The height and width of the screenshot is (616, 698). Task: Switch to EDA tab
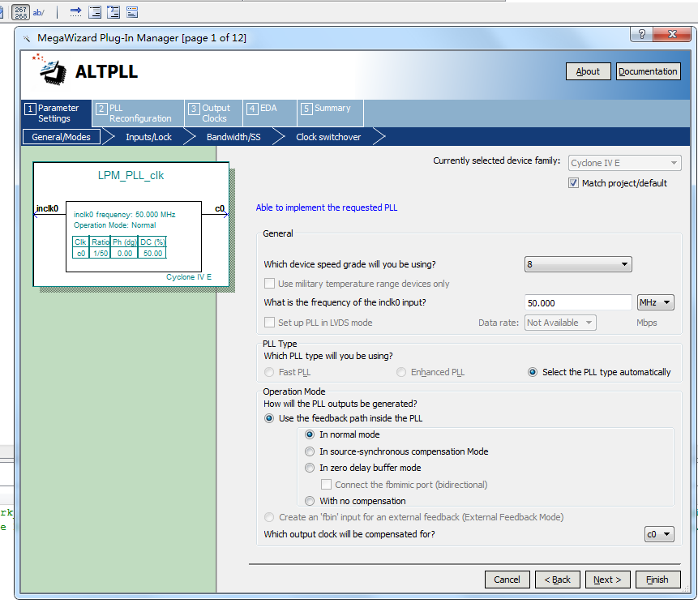click(270, 113)
